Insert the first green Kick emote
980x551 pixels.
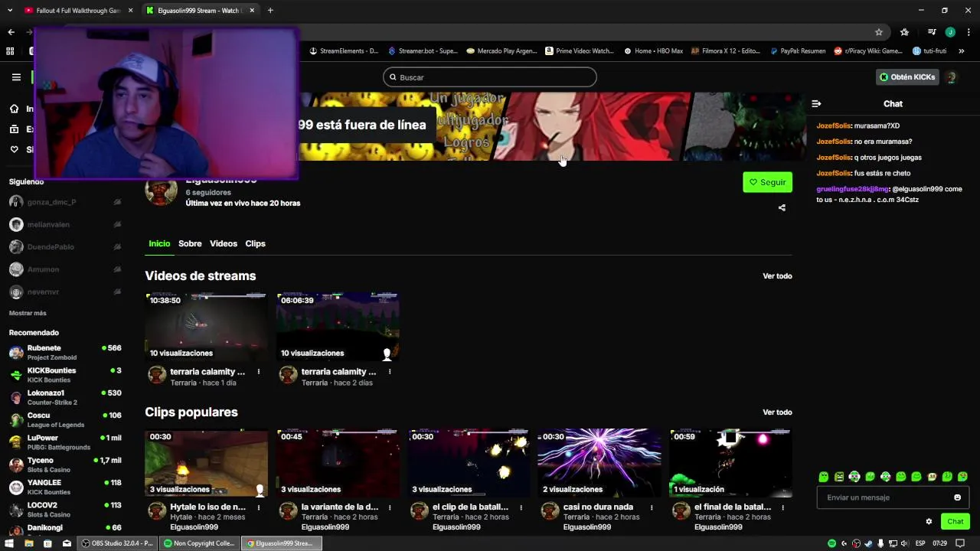coord(824,477)
